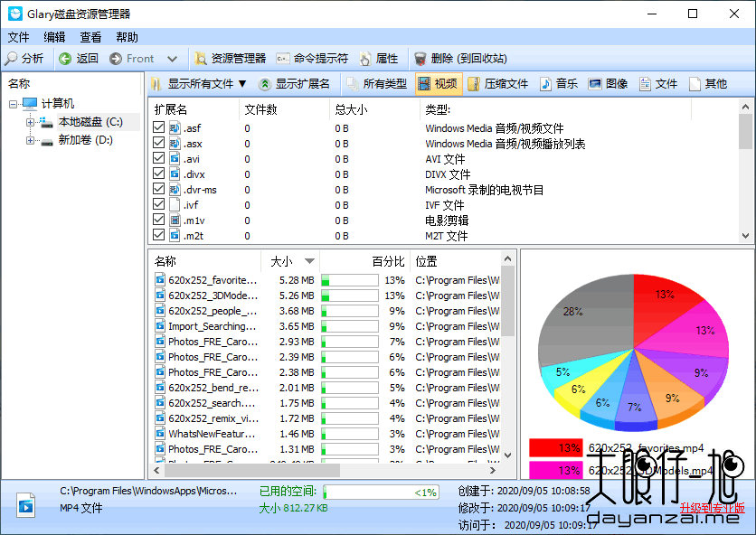
Task: Click the WhatsNewFeatur file icon
Action: tap(160, 433)
